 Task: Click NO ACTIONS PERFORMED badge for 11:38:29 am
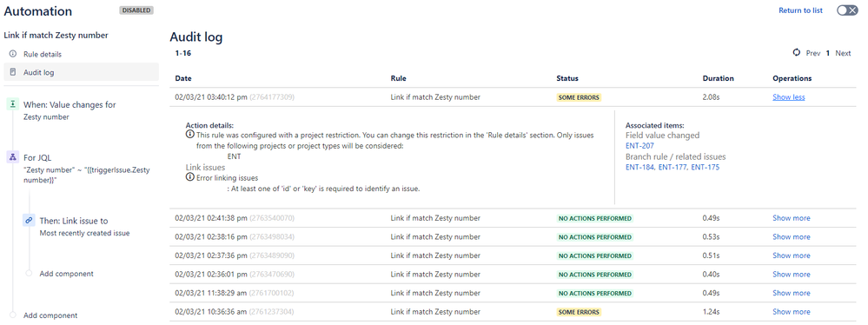(x=594, y=294)
